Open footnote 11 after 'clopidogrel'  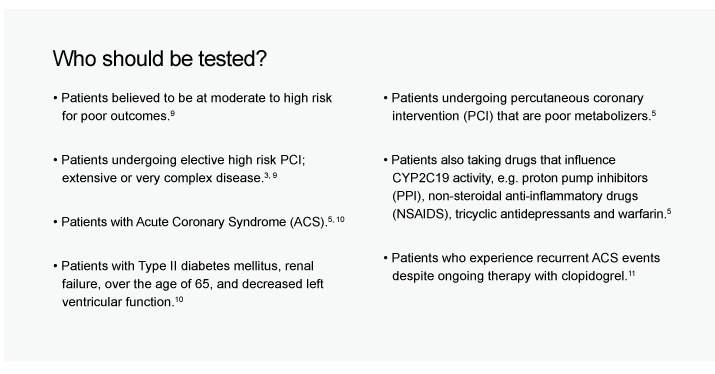tap(632, 274)
